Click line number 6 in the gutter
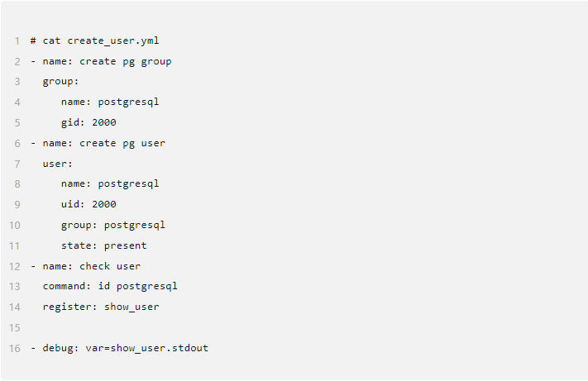This screenshot has width=588, height=381. 17,143
